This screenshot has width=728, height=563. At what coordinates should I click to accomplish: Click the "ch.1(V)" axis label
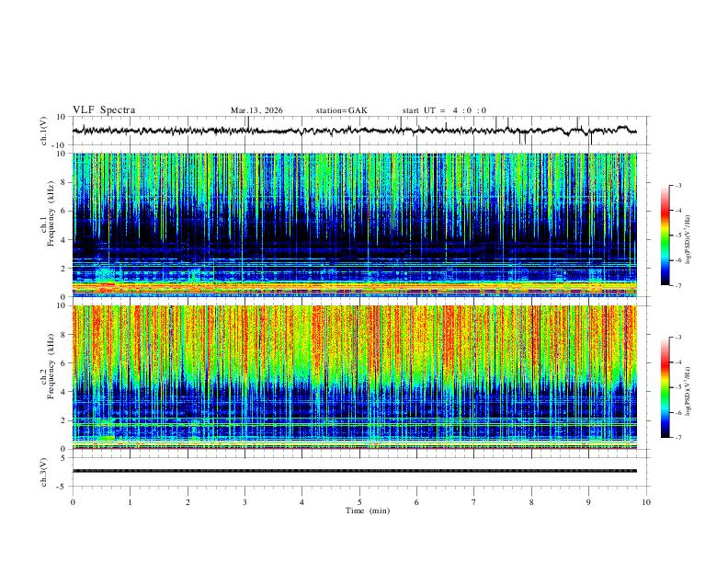pyautogui.click(x=44, y=131)
